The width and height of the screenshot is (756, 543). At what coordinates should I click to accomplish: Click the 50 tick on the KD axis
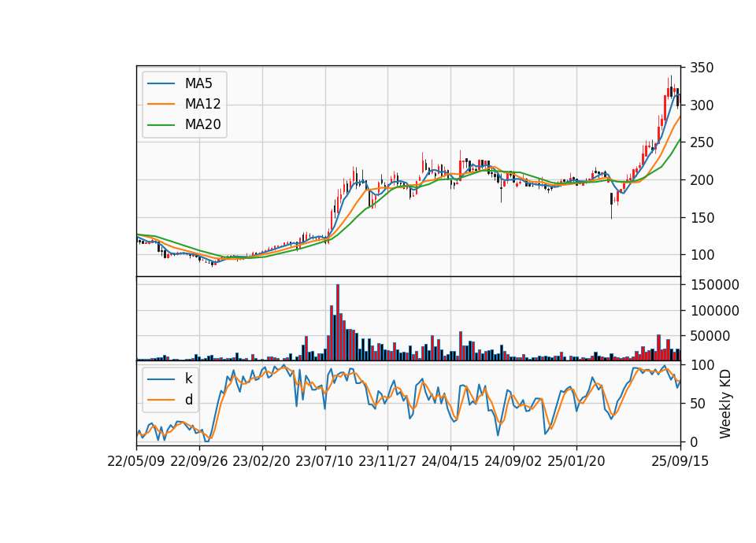click(x=698, y=404)
